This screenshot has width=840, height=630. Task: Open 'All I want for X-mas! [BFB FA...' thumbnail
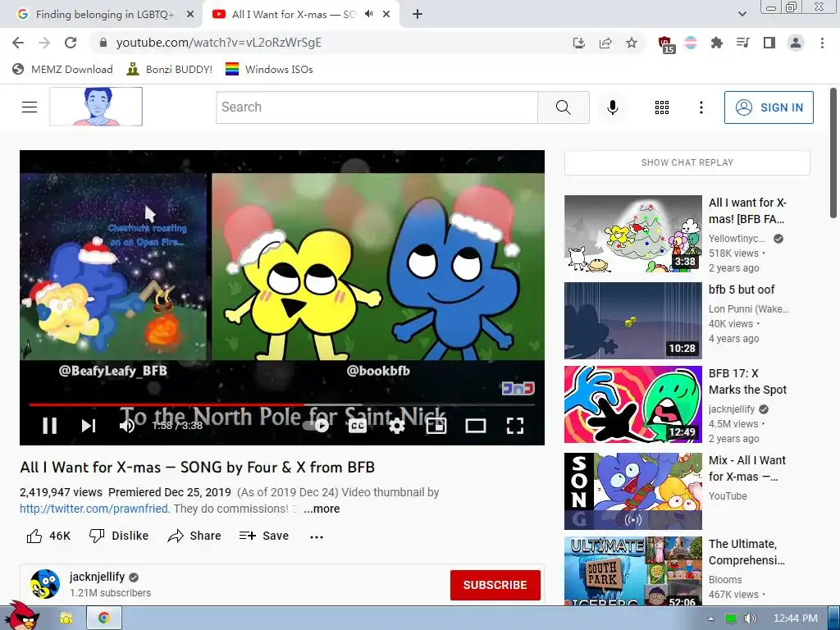pyautogui.click(x=632, y=234)
